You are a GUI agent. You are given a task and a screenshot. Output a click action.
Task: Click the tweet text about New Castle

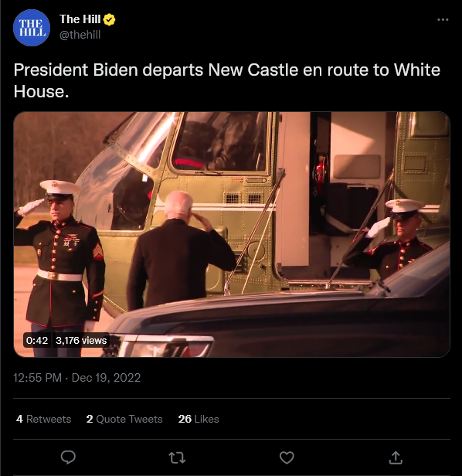click(x=226, y=80)
